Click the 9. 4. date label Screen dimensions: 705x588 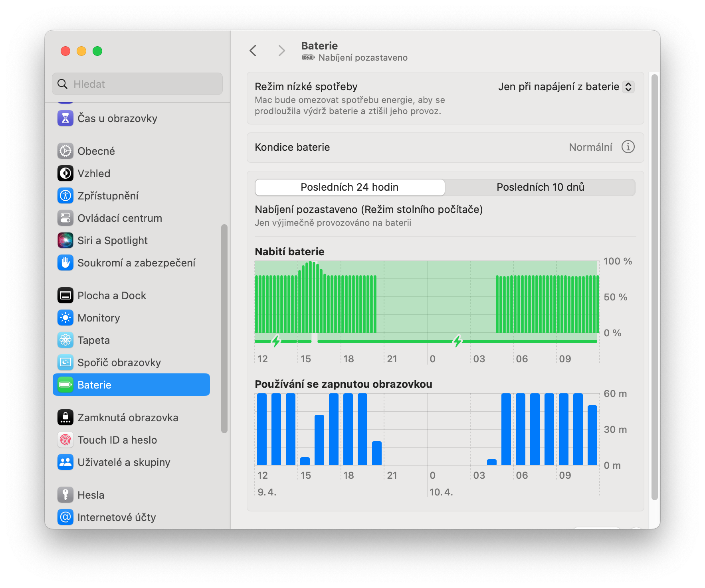[267, 492]
